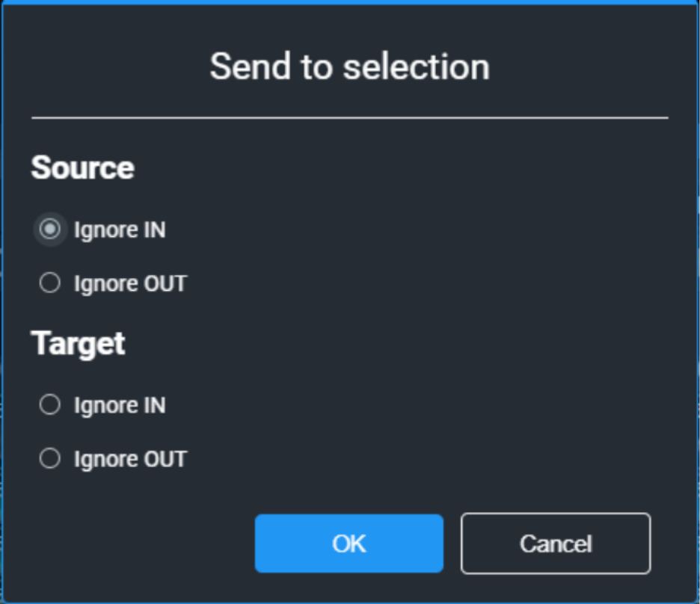Click the Target section heading
The image size is (700, 604).
(78, 344)
